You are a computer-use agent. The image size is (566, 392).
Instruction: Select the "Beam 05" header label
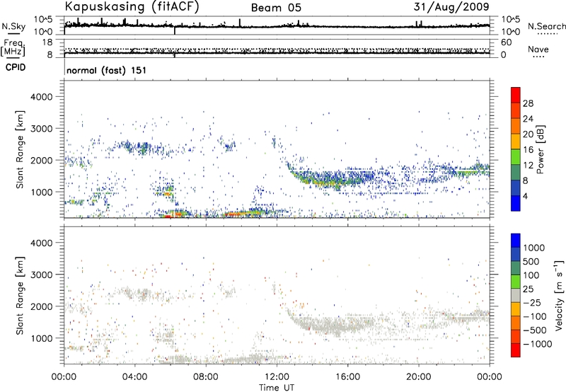click(x=276, y=8)
